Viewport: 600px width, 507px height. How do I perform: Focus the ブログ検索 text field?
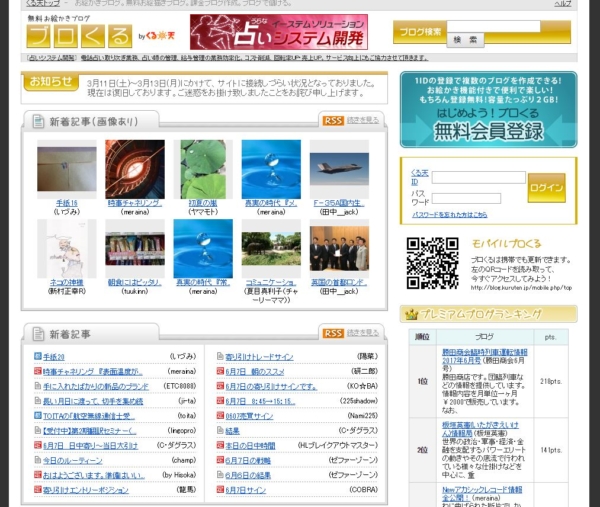tap(483, 26)
